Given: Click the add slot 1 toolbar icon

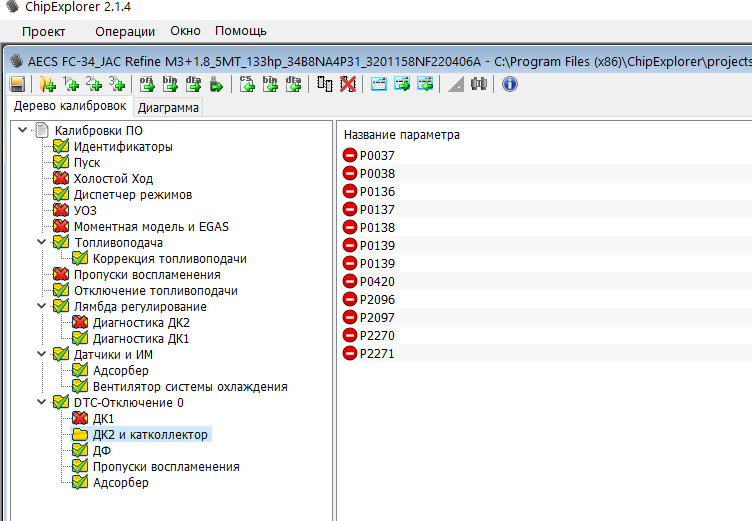Looking at the screenshot, I should 70,84.
